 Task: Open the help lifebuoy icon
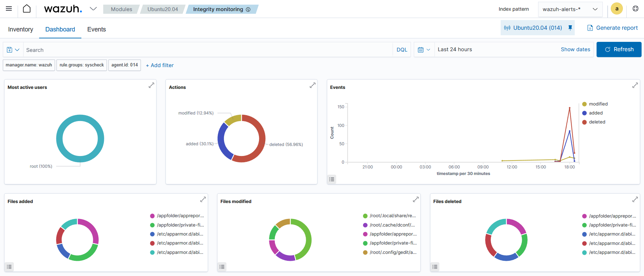pos(635,9)
